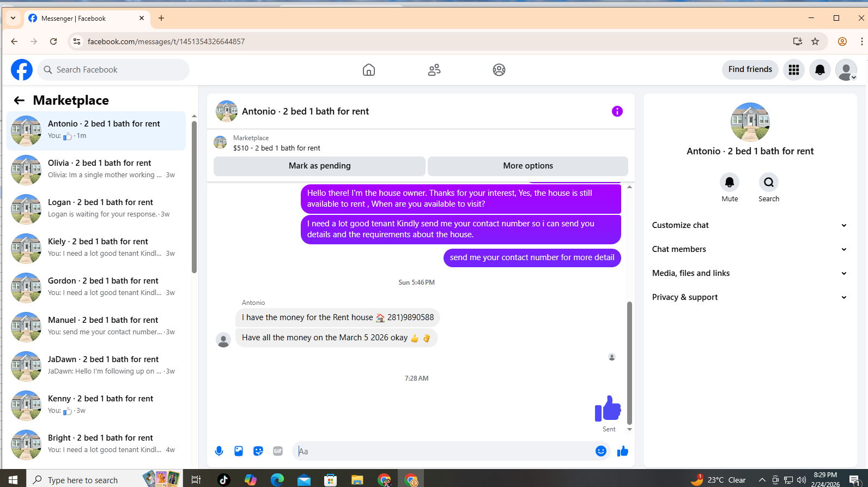Click 'Have all the money' message
The height and width of the screenshot is (487, 868).
(337, 338)
